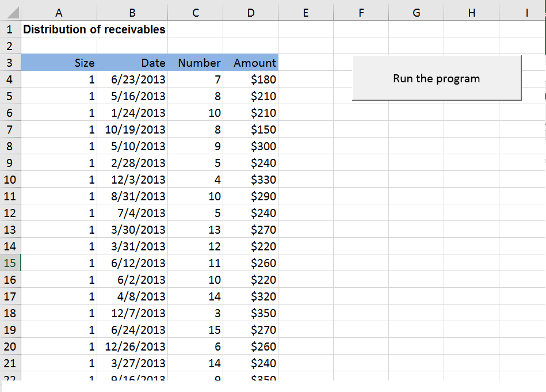Image resolution: width=546 pixels, height=392 pixels.
Task: Select the cell containing date 10/19/2013
Action: pyautogui.click(x=132, y=130)
